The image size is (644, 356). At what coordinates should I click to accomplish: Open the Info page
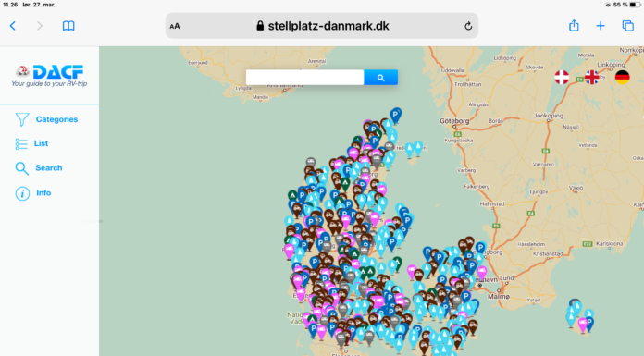pyautogui.click(x=33, y=193)
